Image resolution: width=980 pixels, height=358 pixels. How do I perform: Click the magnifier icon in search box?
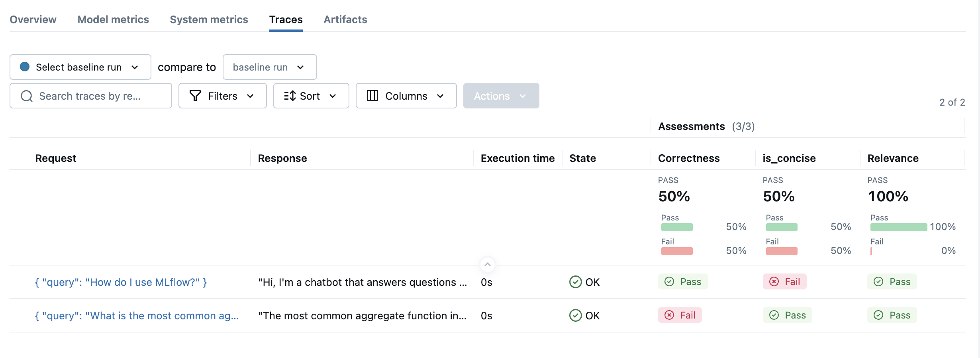click(x=27, y=96)
